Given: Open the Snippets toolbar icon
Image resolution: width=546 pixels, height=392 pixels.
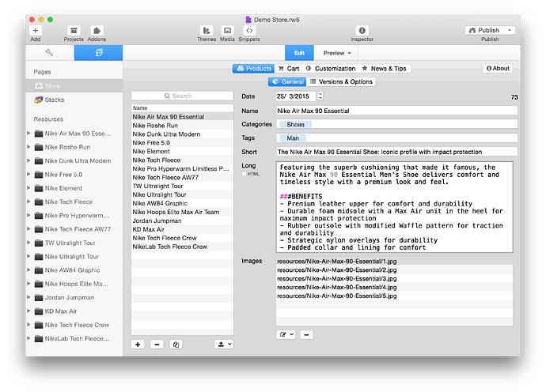Looking at the screenshot, I should click(249, 31).
